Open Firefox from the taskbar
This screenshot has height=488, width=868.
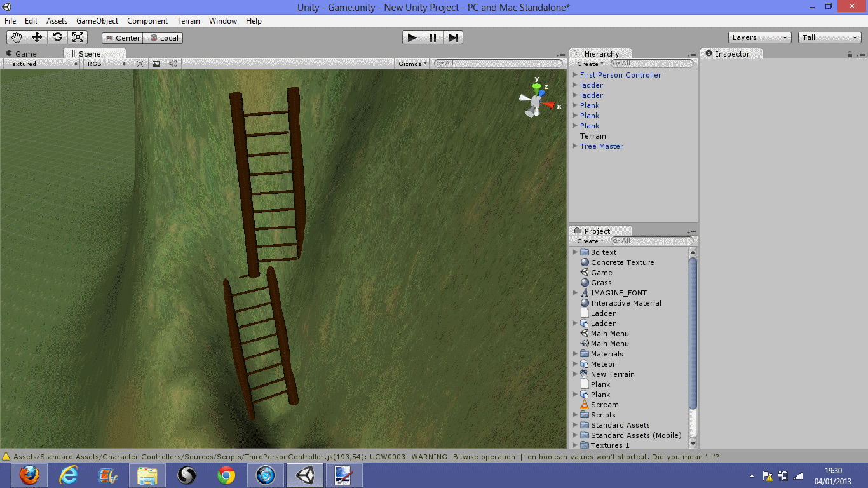pos(29,475)
